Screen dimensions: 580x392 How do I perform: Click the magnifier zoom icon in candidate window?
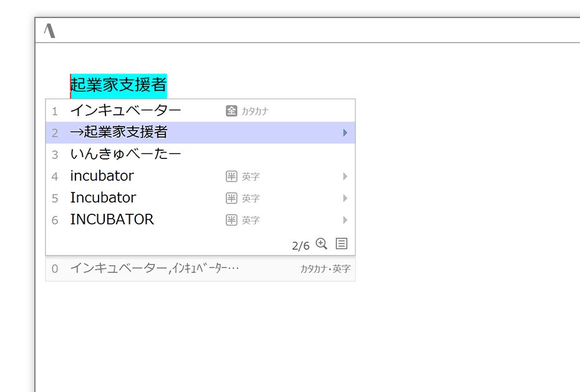(x=321, y=244)
